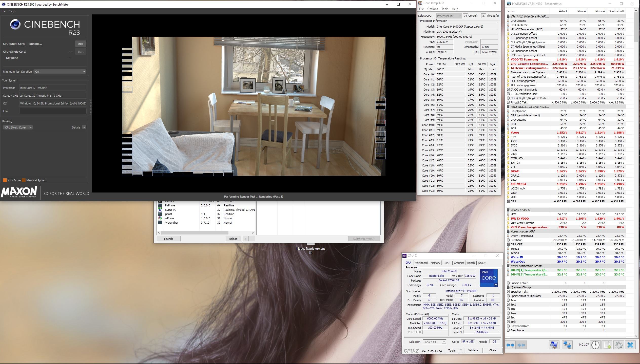Open HWiNFO sensor settings gear icon
The width and height of the screenshot is (640, 364).
618,345
